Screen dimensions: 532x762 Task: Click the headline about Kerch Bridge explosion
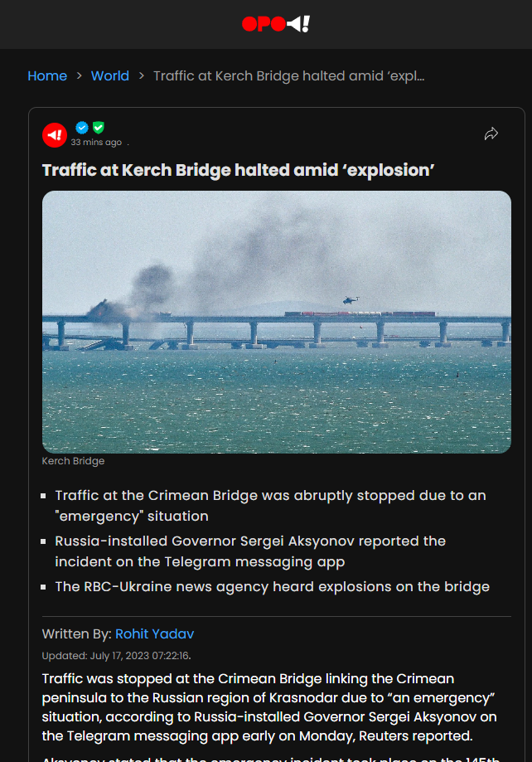click(238, 170)
